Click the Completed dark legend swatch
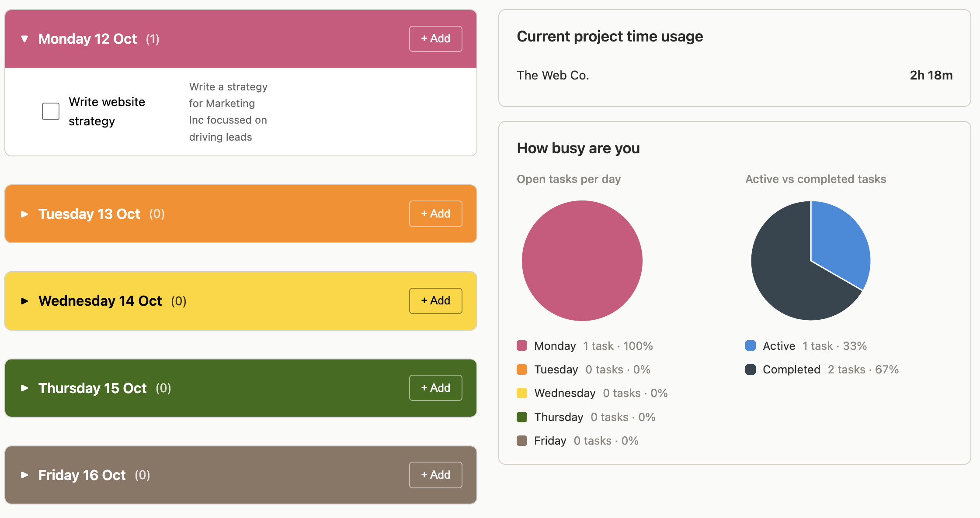980x518 pixels. click(x=751, y=370)
